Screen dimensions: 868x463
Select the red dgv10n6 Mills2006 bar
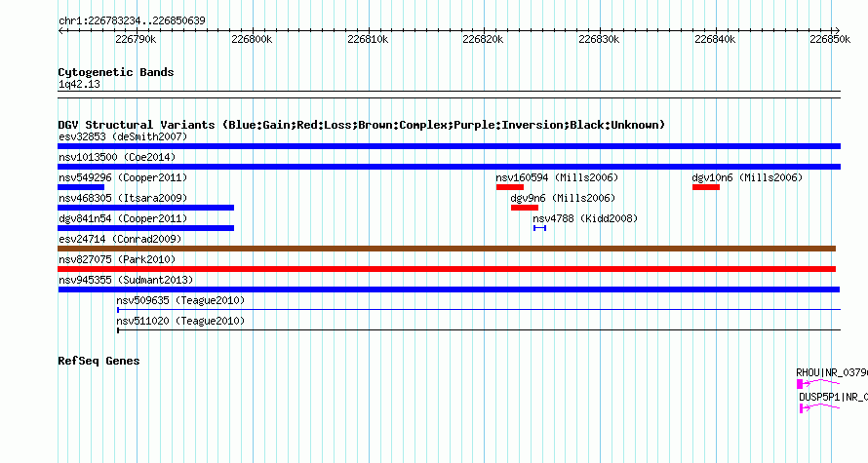pyautogui.click(x=706, y=187)
